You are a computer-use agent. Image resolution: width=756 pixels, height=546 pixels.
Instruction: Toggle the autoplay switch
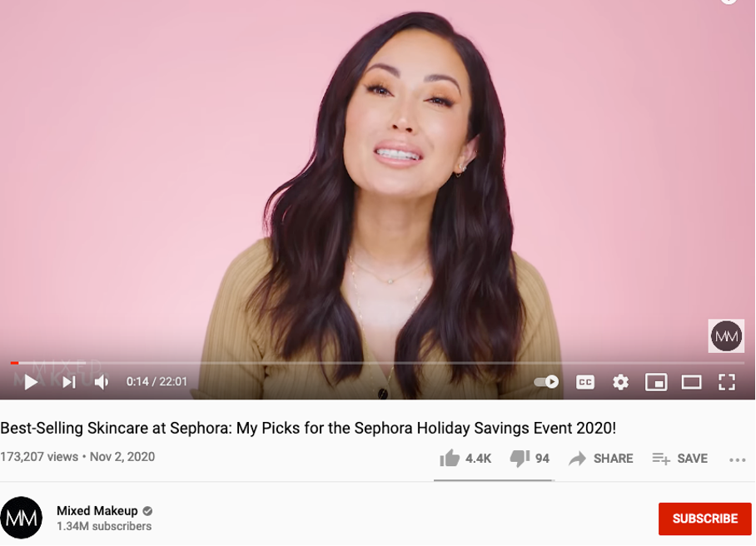coord(546,382)
